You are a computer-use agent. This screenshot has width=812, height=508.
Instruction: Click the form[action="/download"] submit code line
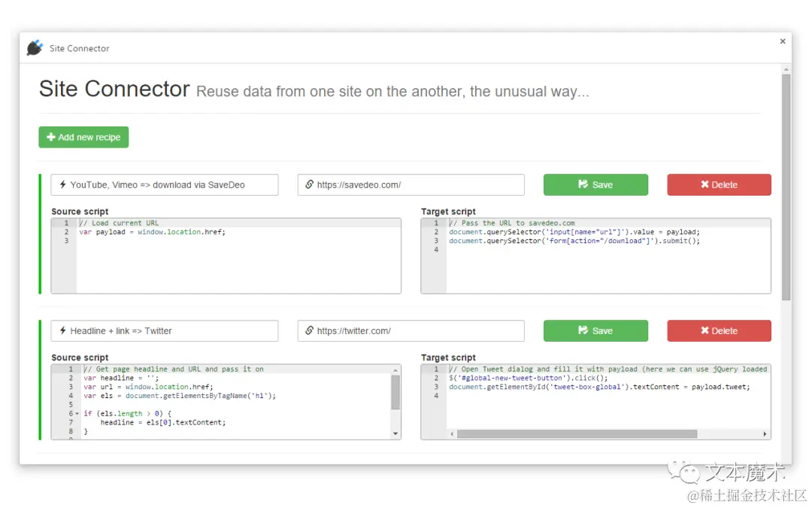574,241
